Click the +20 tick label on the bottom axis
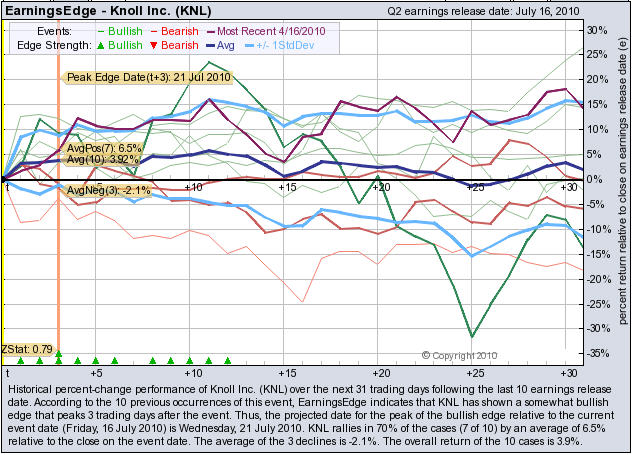The height and width of the screenshot is (455, 633). pos(381,373)
